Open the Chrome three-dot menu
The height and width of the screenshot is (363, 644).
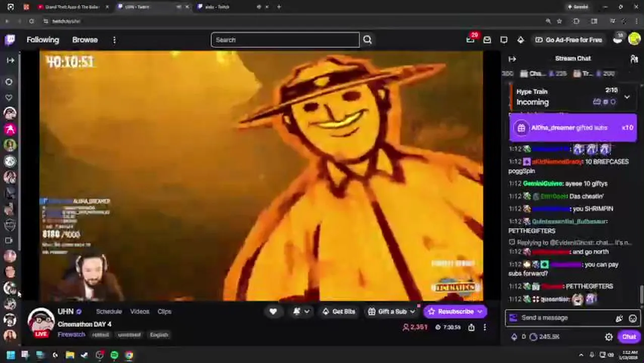[637, 21]
